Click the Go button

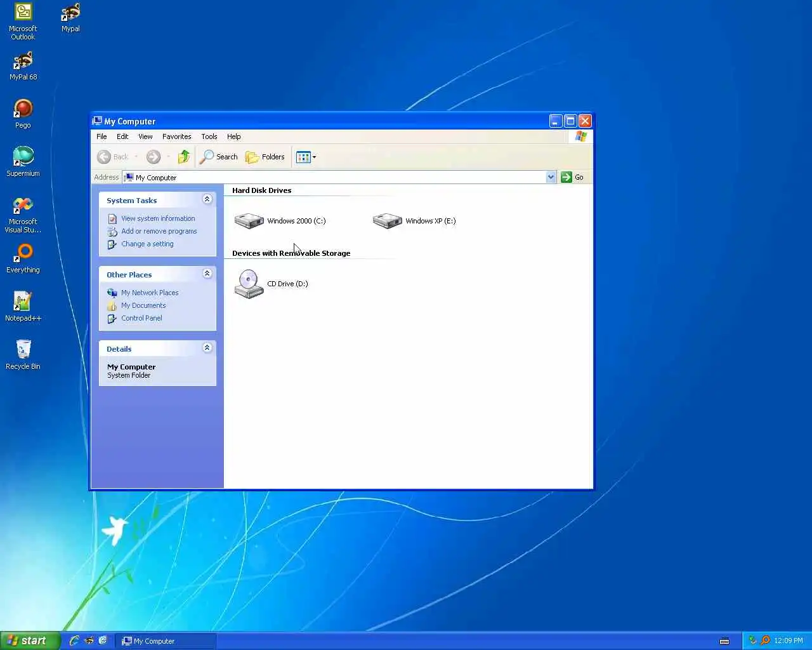572,177
